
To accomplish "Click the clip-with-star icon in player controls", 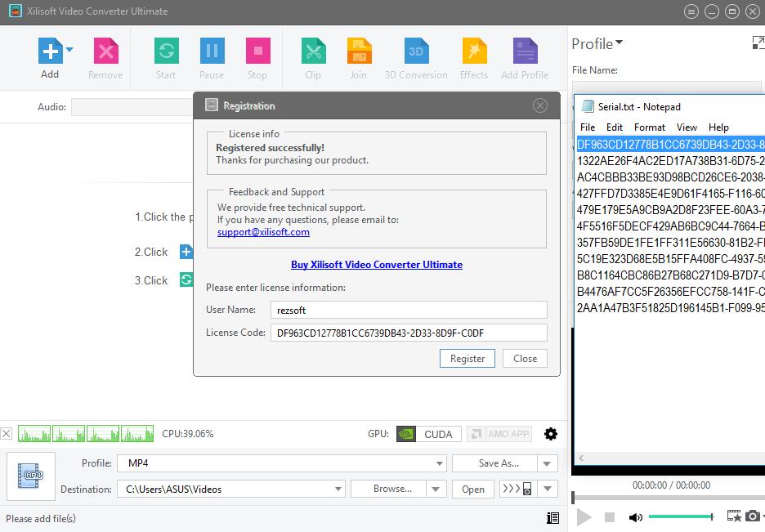I will 734,516.
